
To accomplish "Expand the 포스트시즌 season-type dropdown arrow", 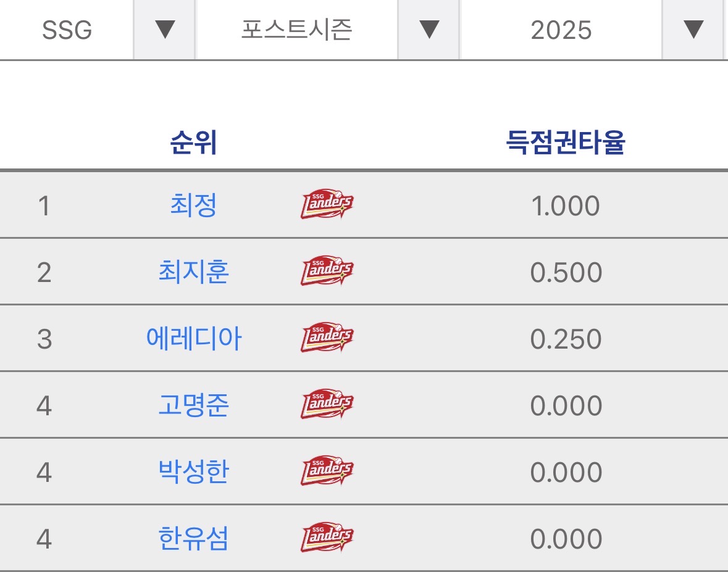I will coord(429,30).
